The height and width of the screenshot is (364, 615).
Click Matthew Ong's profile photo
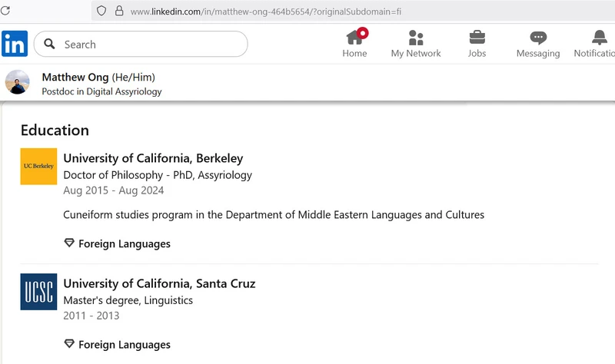pos(18,83)
